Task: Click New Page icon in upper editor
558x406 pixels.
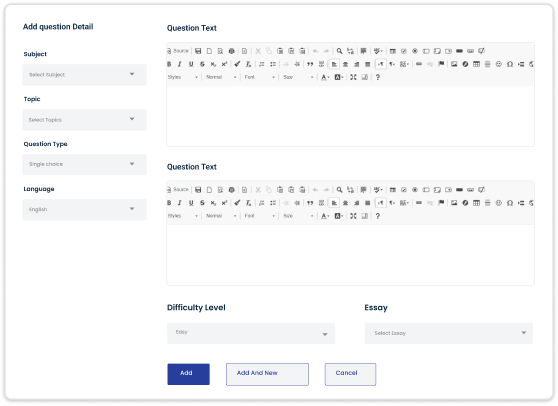Action: tap(209, 51)
